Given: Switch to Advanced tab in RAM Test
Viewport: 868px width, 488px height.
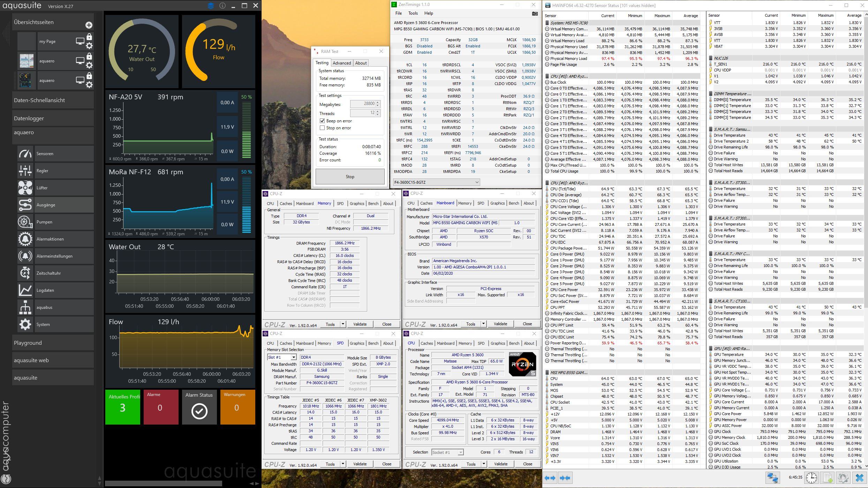Looking at the screenshot, I should click(341, 63).
